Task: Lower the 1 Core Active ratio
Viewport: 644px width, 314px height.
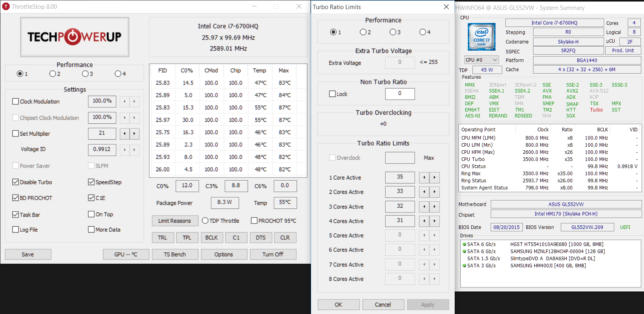Action: click(424, 178)
